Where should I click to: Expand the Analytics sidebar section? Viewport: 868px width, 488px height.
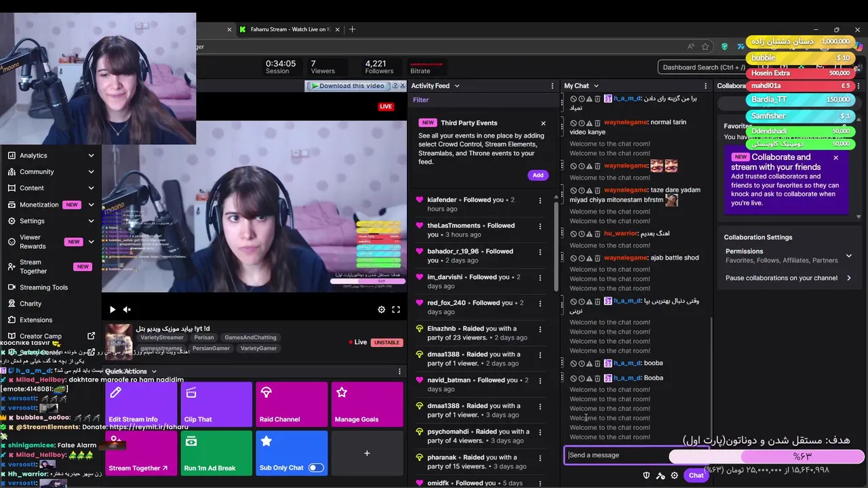coord(91,155)
